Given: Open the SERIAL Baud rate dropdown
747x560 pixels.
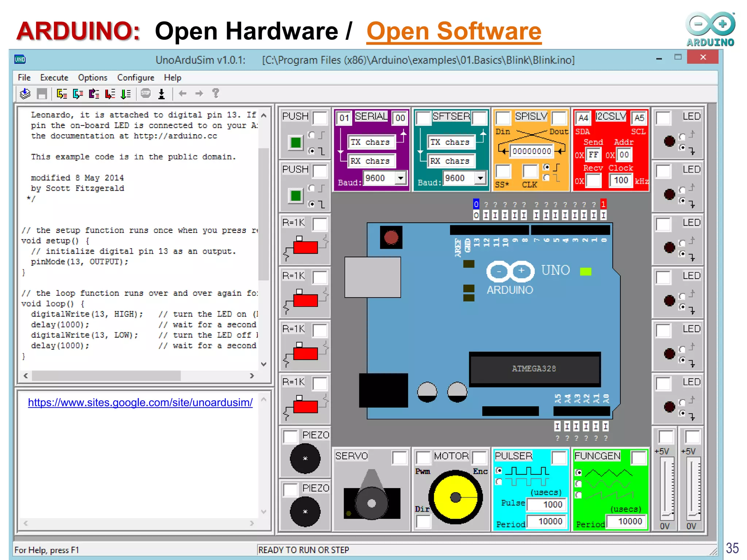Looking at the screenshot, I should (401, 178).
